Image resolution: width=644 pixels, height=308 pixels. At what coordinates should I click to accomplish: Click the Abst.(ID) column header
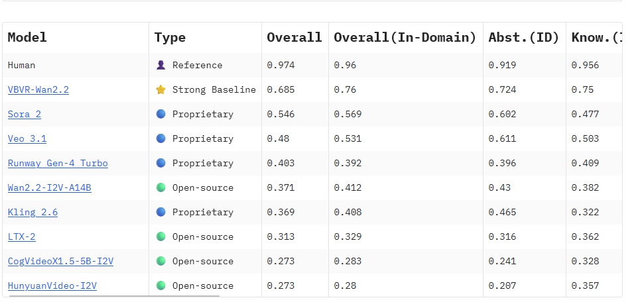(x=524, y=37)
